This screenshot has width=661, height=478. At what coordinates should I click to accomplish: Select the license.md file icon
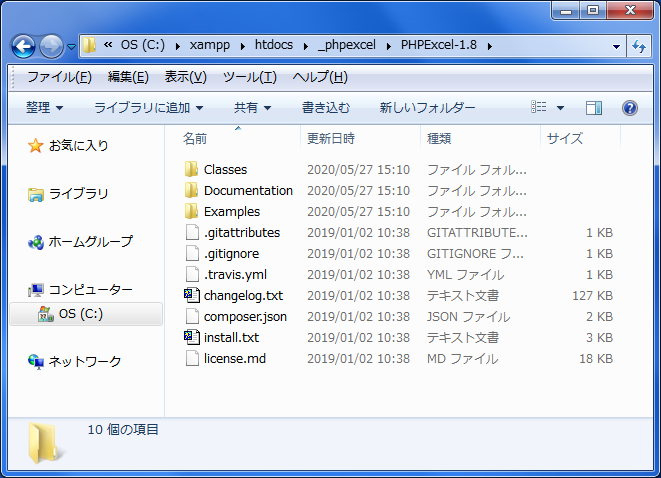pyautogui.click(x=192, y=359)
